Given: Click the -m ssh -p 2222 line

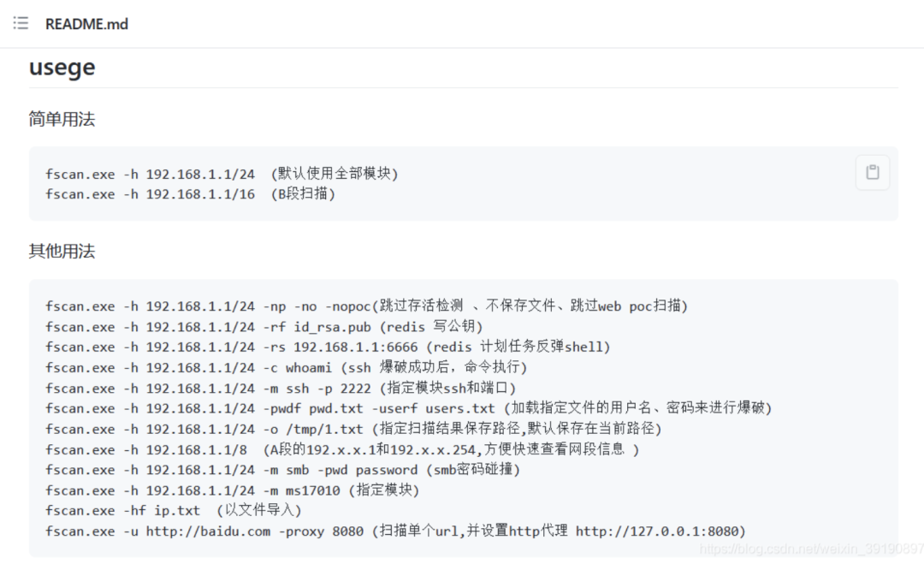Looking at the screenshot, I should (281, 388).
